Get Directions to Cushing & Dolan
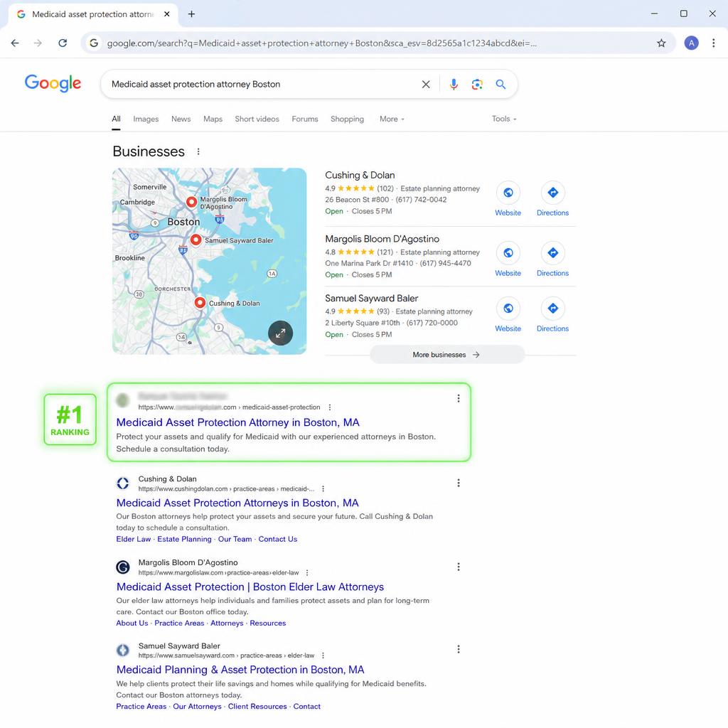Screen dimensions: 728x728 552,192
